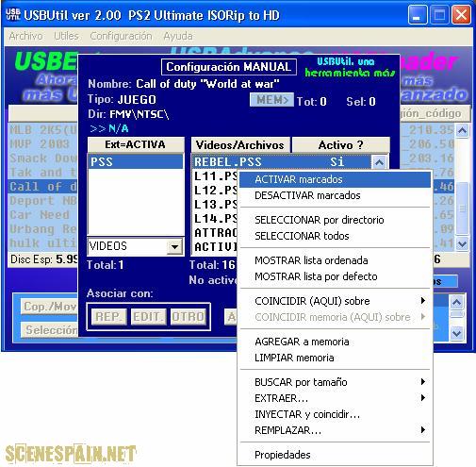Expand the EXTRAER... submenu
Viewport: 476px width, 467px height.
click(335, 398)
